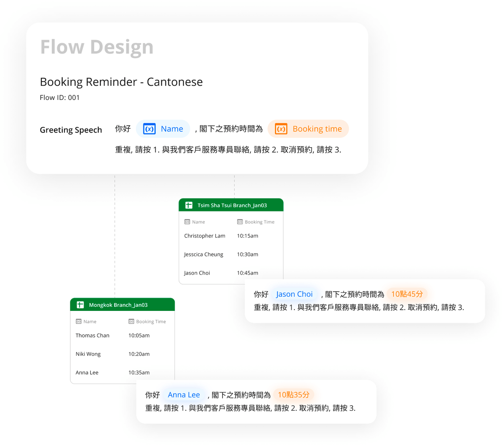This screenshot has height=448, width=502.
Task: Open the Tsim Sha Tsui Branch_Jan03 sheet header
Action: point(231,205)
